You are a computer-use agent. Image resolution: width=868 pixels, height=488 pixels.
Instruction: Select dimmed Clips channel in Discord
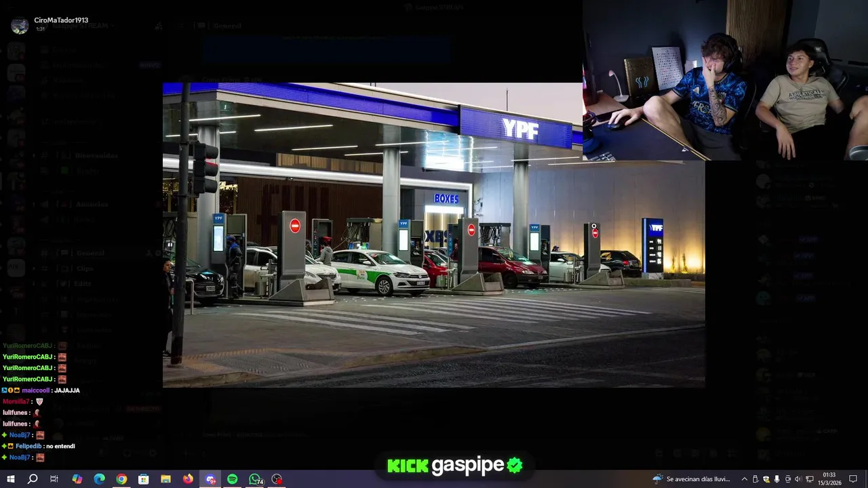(85, 268)
